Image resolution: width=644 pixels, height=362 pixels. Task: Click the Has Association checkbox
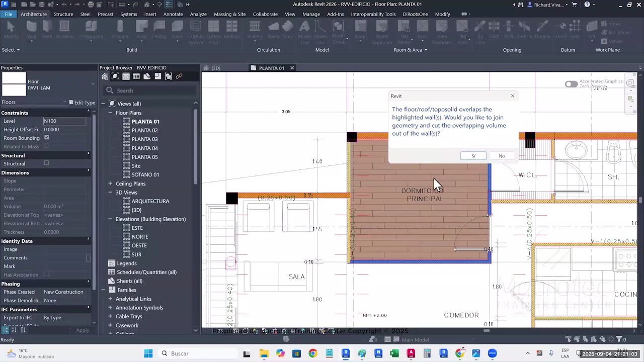click(x=47, y=275)
